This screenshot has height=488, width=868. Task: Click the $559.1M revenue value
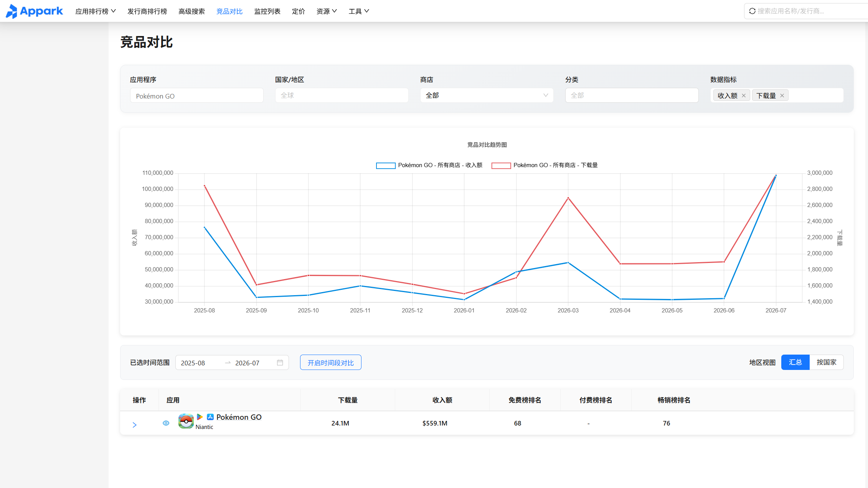(435, 423)
